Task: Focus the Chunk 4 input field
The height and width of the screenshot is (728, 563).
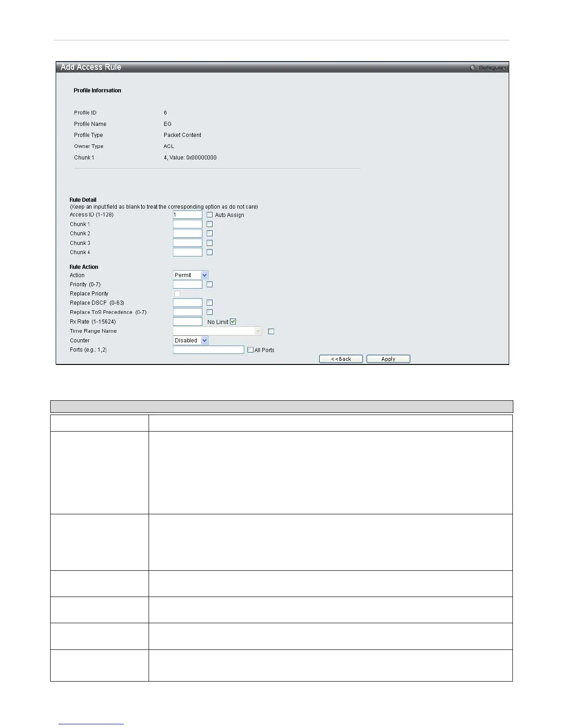Action: click(188, 252)
